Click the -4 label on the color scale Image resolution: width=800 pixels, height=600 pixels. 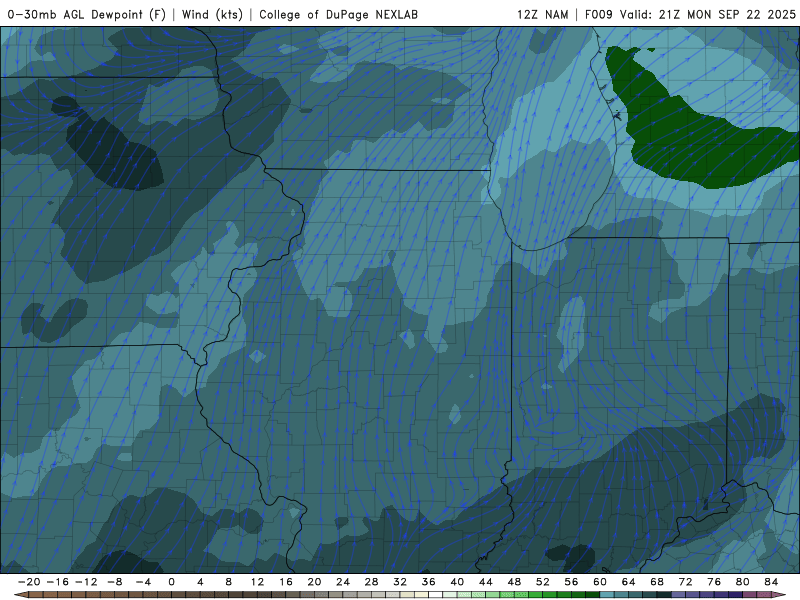143,582
